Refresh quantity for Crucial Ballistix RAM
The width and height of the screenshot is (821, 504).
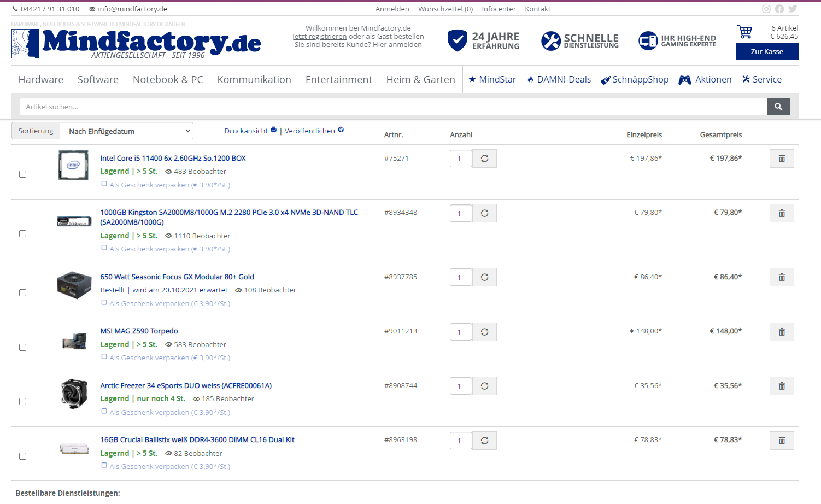[x=484, y=441]
